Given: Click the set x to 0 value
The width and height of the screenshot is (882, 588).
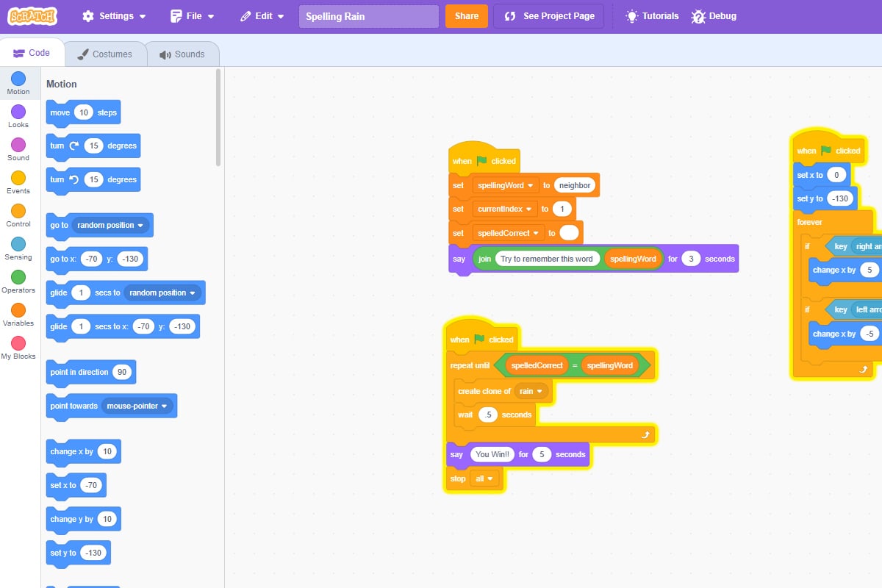Looking at the screenshot, I should (x=836, y=175).
